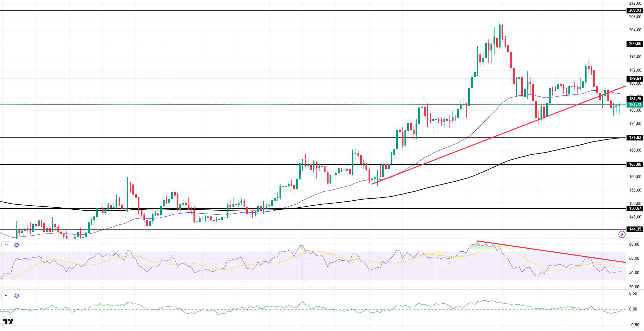This screenshot has height=331, width=644.
Task: Select the 181,75 price label on the axis
Action: point(635,99)
